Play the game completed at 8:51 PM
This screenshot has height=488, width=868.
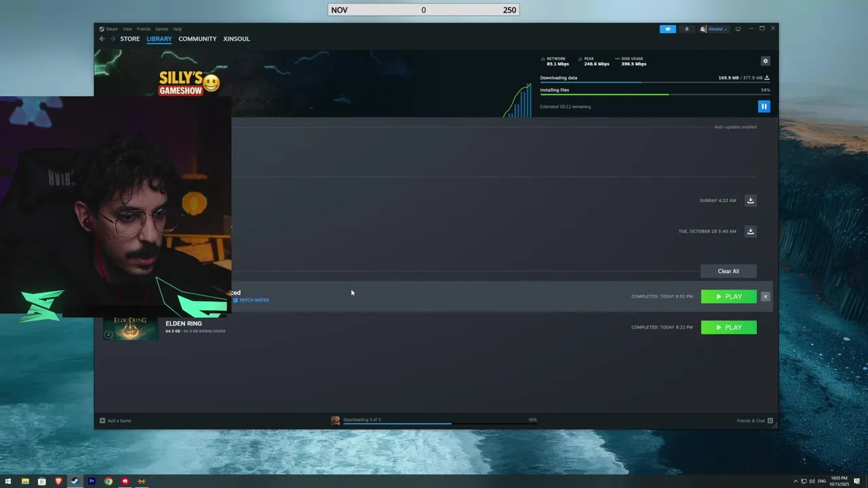728,296
